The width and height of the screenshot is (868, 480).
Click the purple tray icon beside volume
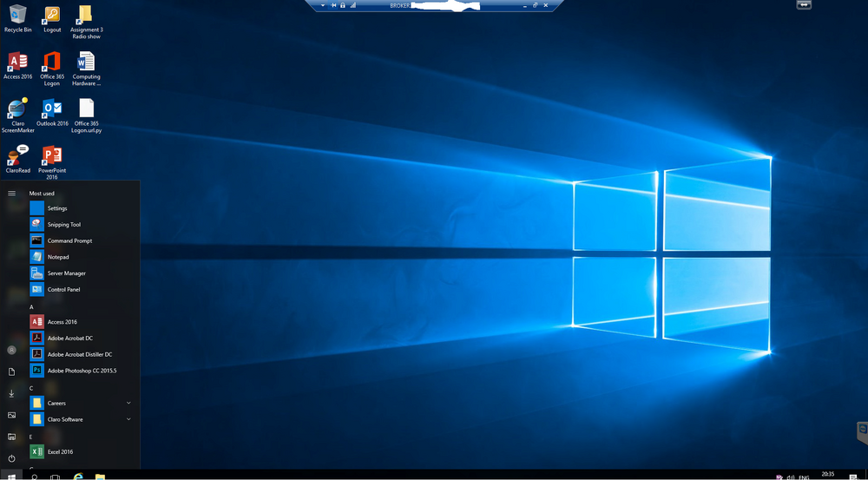click(779, 477)
